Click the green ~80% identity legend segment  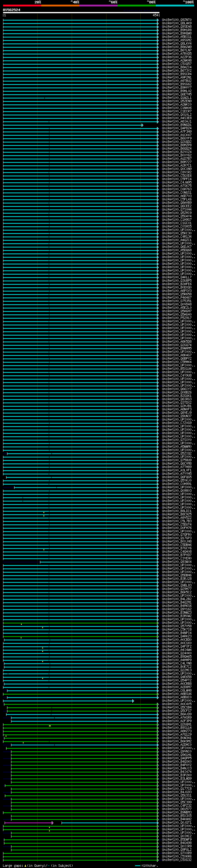137,6
